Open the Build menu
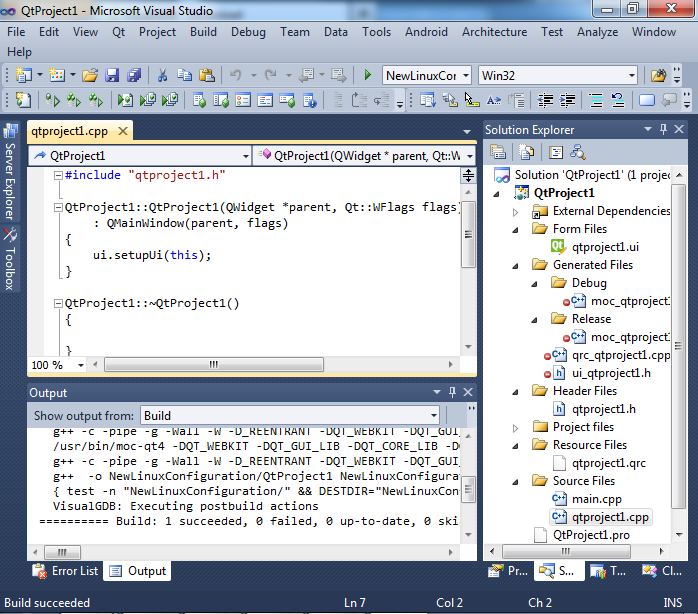Image resolution: width=698 pixels, height=614 pixels. pos(203,32)
